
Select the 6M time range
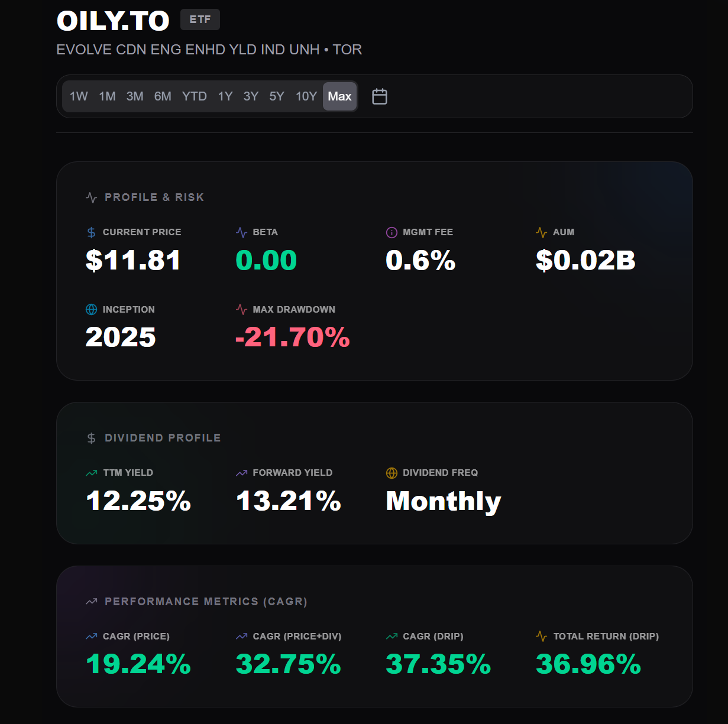(163, 96)
